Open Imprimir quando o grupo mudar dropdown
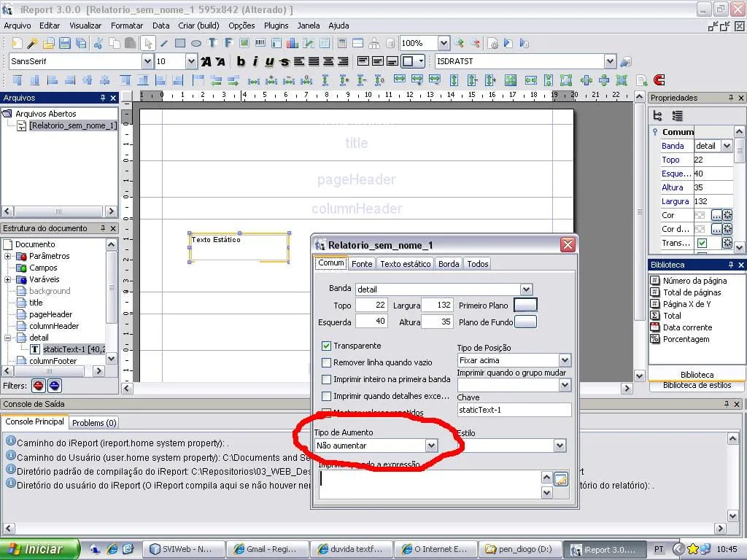747x560 pixels. click(565, 385)
